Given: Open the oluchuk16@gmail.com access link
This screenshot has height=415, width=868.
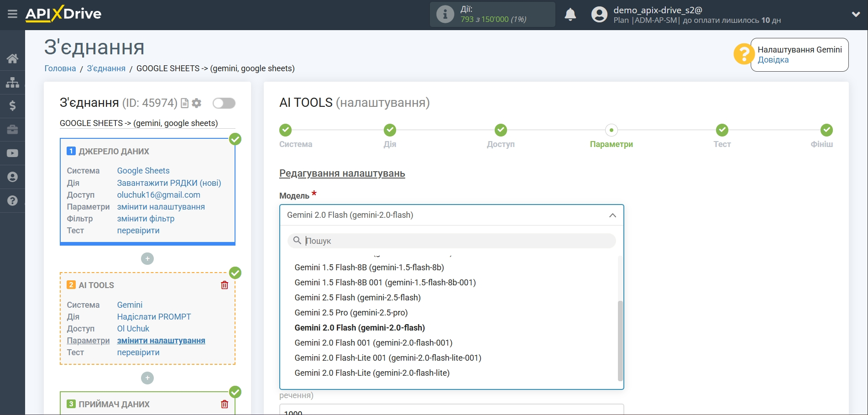Looking at the screenshot, I should pyautogui.click(x=159, y=195).
